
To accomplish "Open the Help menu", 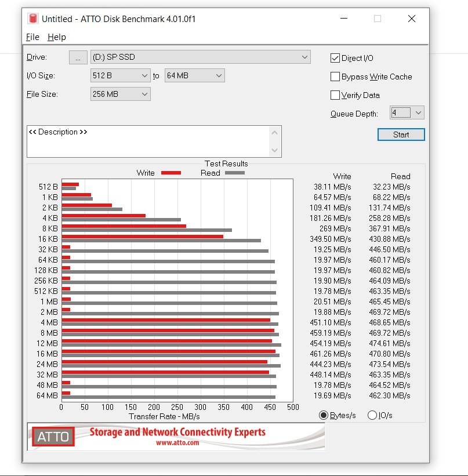I will click(57, 37).
